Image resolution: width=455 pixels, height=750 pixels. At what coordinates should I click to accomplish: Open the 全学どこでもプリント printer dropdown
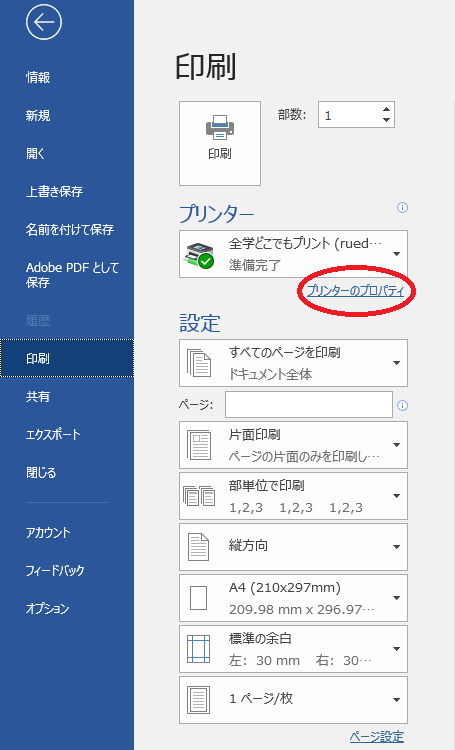point(293,254)
